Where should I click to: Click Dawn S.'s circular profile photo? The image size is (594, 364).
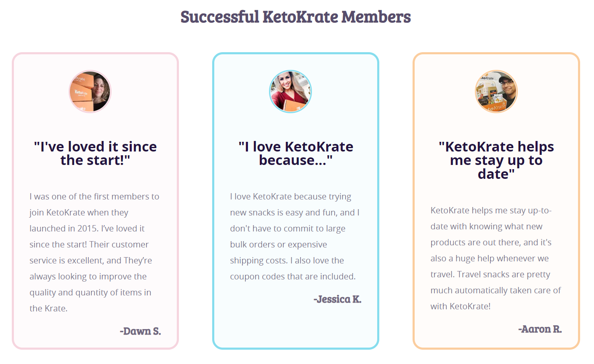click(90, 91)
